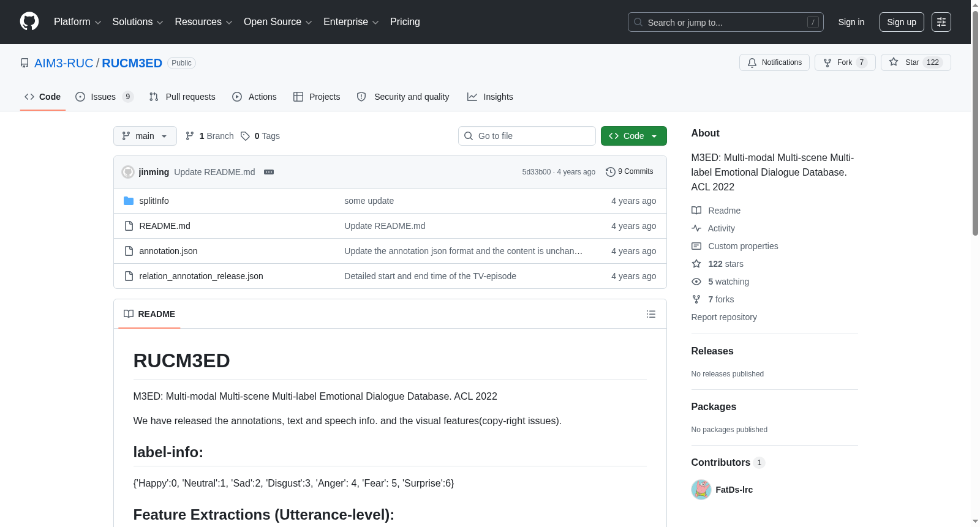Image resolution: width=980 pixels, height=527 pixels.
Task: Click the star icon beside 122 stars
Action: pyautogui.click(x=696, y=264)
